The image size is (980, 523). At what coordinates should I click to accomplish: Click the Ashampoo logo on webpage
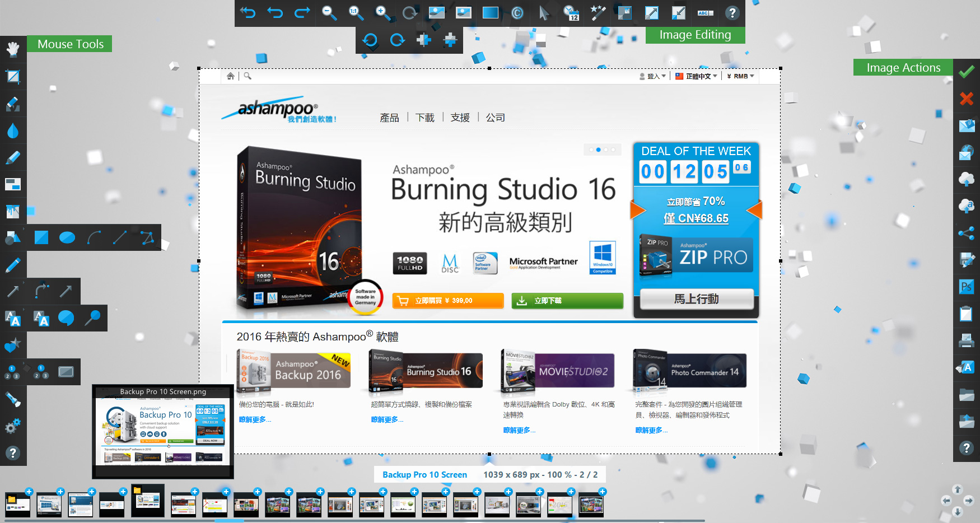(279, 110)
